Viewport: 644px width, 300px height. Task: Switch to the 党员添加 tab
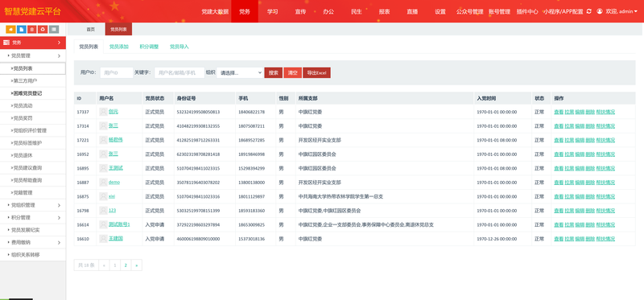point(118,47)
